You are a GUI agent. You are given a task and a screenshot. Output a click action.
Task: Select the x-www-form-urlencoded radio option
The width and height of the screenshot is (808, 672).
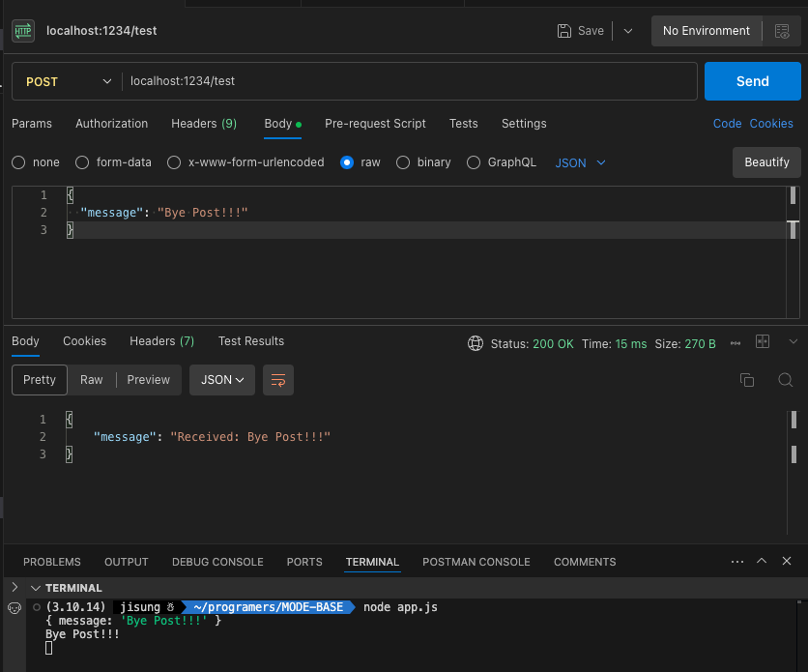pyautogui.click(x=174, y=162)
